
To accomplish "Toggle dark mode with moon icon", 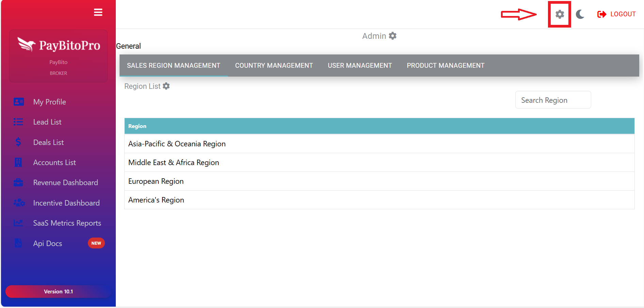I will (x=580, y=14).
